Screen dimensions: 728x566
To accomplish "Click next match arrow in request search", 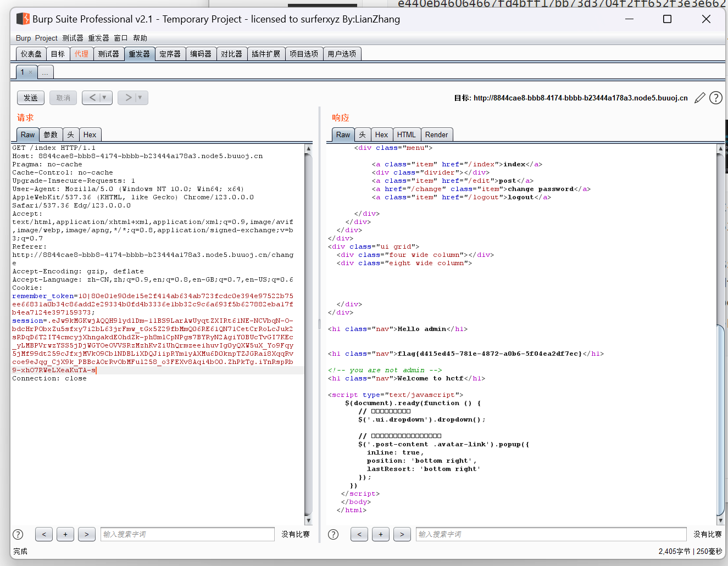I will pos(86,534).
